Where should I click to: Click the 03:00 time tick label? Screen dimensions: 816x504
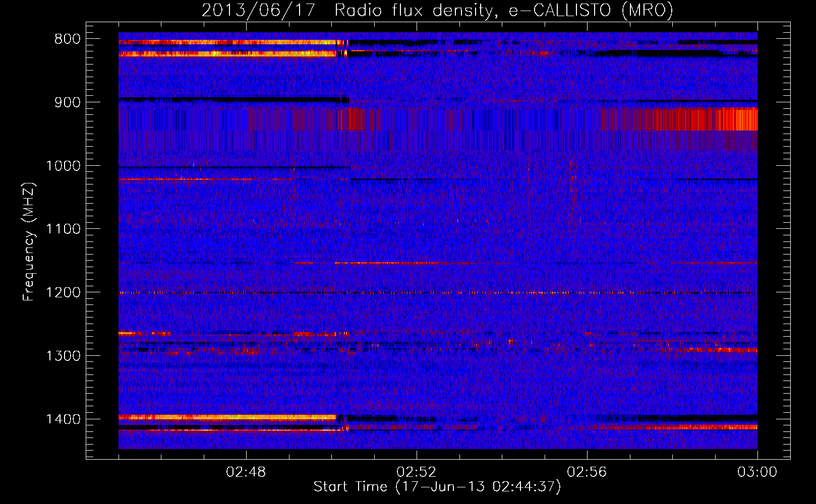757,472
